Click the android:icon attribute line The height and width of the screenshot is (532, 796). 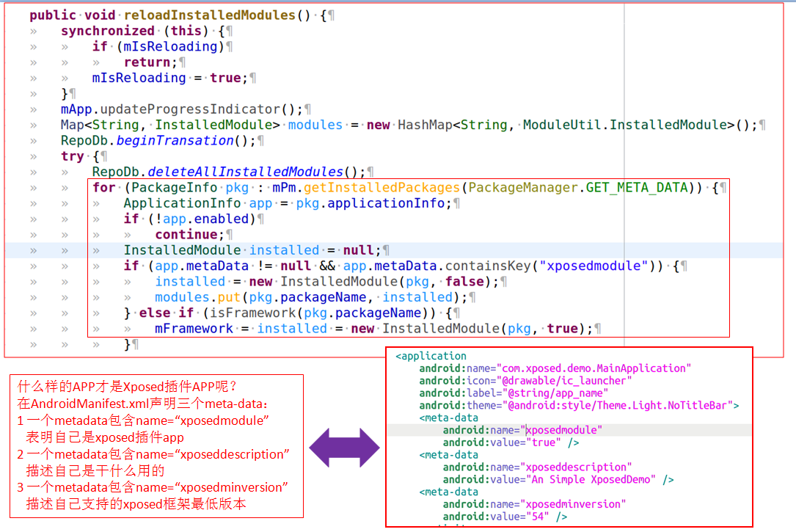click(525, 381)
